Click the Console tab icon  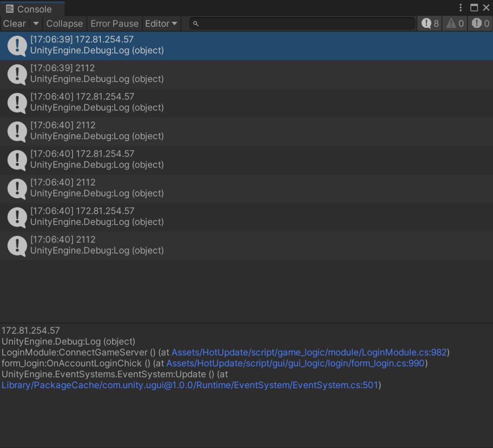click(x=10, y=9)
